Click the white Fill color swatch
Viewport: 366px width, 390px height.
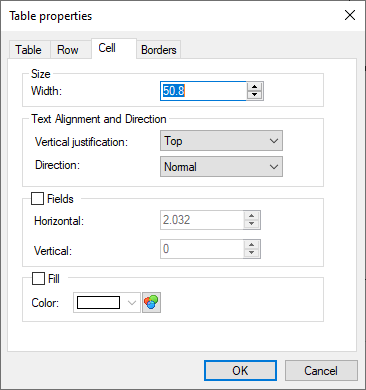coord(98,303)
